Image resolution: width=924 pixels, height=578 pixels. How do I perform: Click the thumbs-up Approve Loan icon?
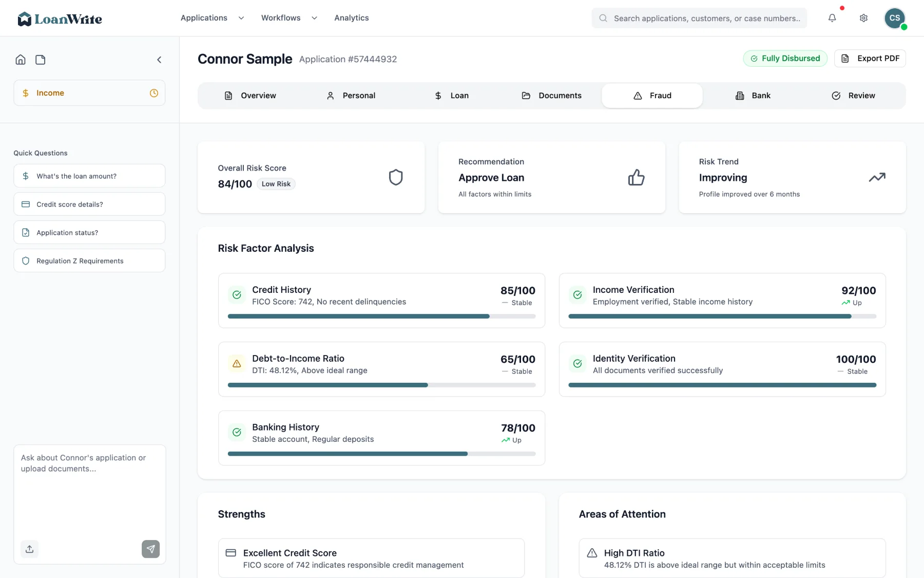[x=637, y=177]
